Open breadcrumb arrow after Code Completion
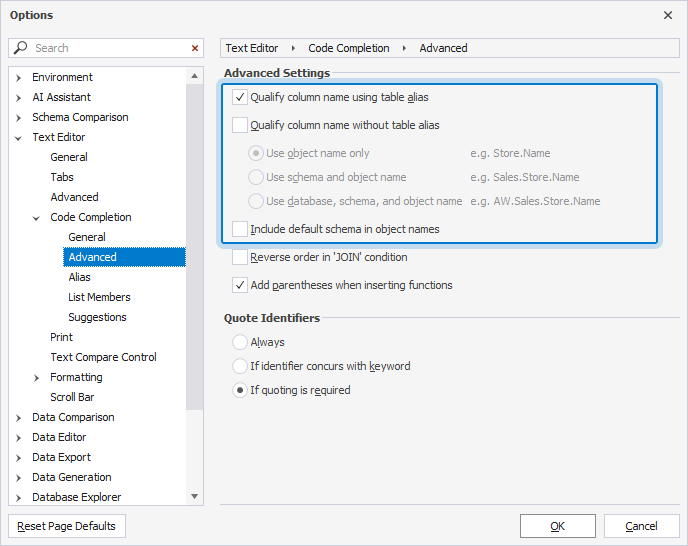 pos(404,48)
